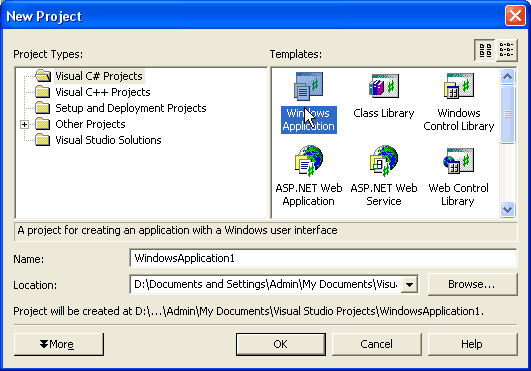This screenshot has width=531, height=371.
Task: Select Visual C++ Projects in the tree
Action: [x=103, y=92]
